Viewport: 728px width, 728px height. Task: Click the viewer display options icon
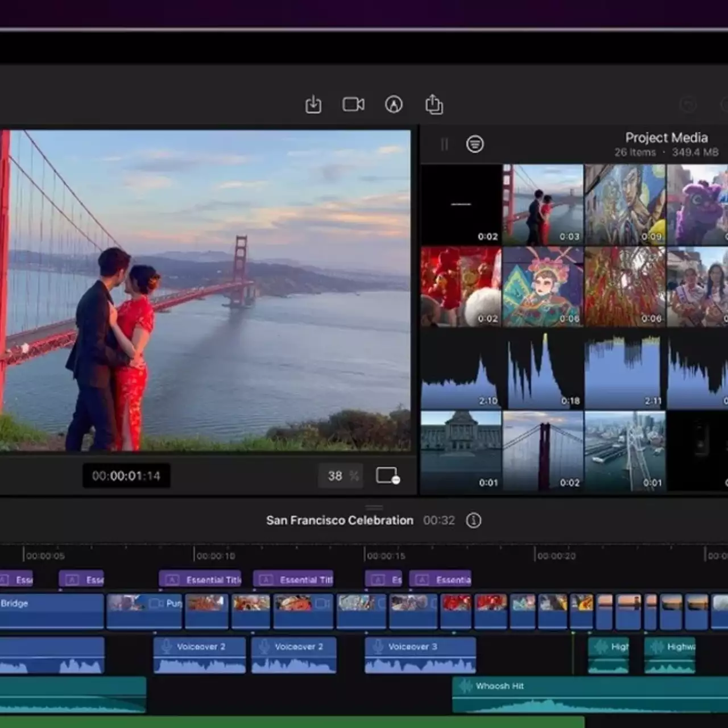pos(388,476)
